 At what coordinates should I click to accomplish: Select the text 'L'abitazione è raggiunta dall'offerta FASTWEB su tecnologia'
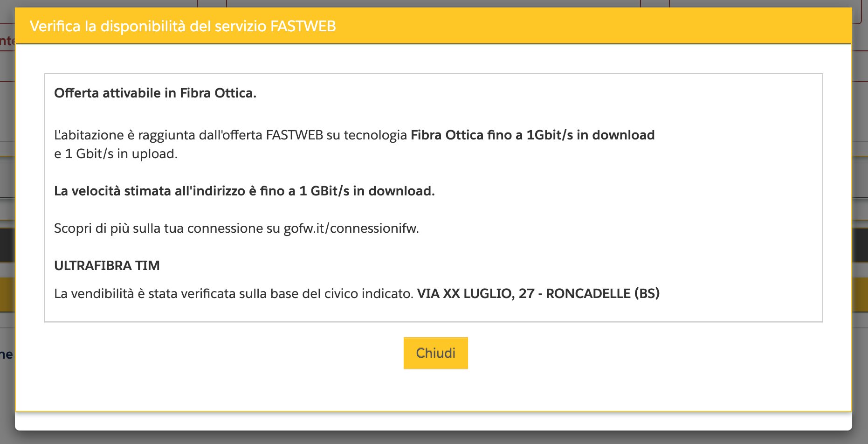[x=231, y=135]
